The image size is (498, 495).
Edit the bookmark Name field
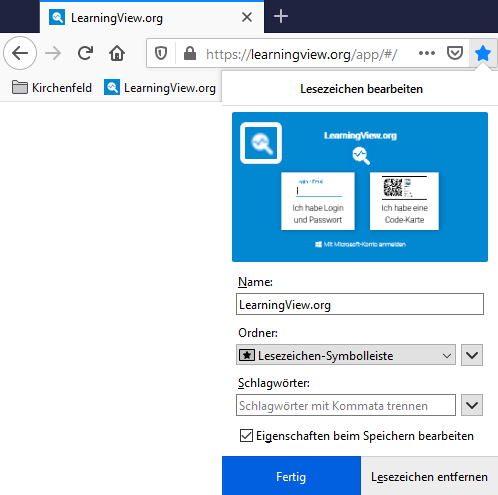point(360,304)
